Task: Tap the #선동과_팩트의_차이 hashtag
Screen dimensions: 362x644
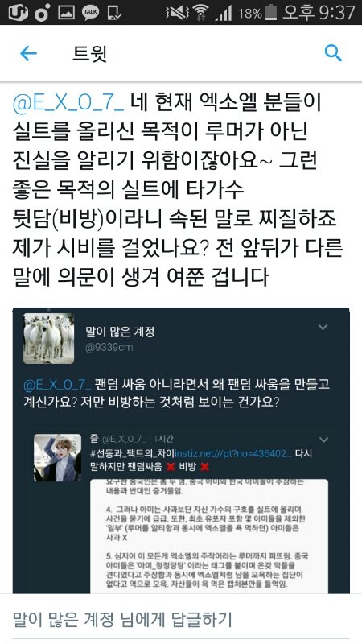Action: point(133,454)
